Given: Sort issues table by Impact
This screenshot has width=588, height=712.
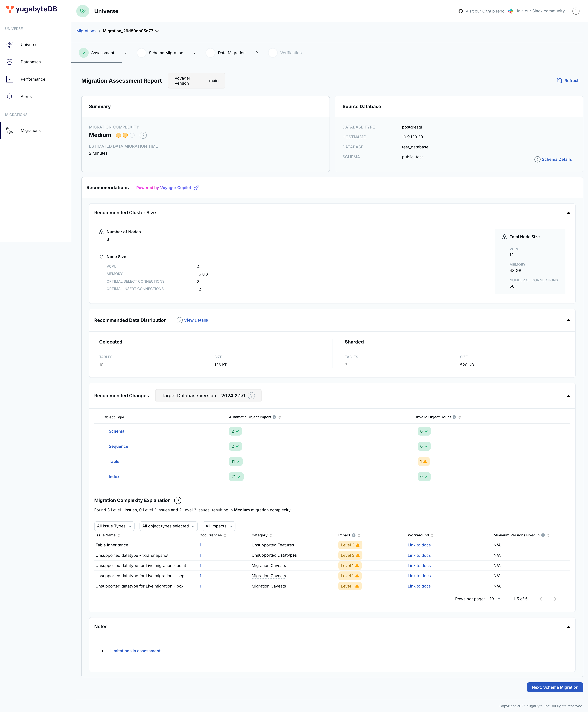Looking at the screenshot, I should coord(359,535).
